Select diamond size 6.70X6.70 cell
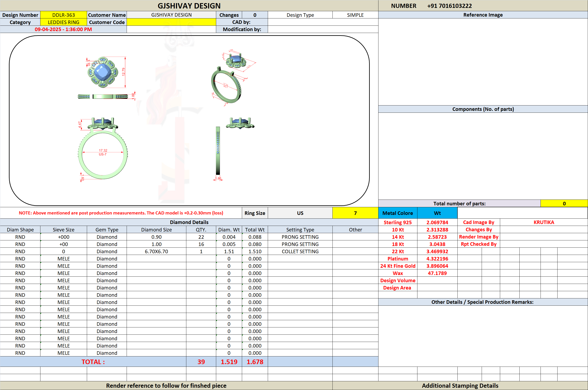 156,251
